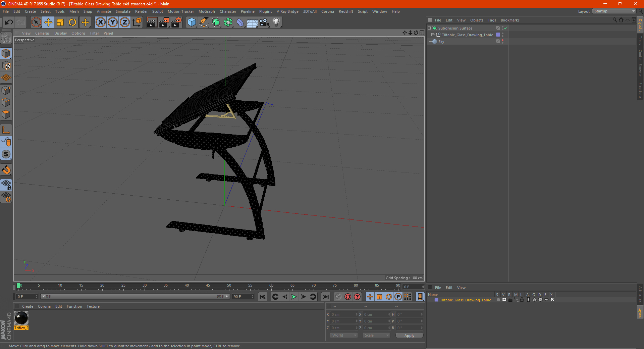Add Subdivision Surface generator icon
Screen dimensions: 644x349
216,22
